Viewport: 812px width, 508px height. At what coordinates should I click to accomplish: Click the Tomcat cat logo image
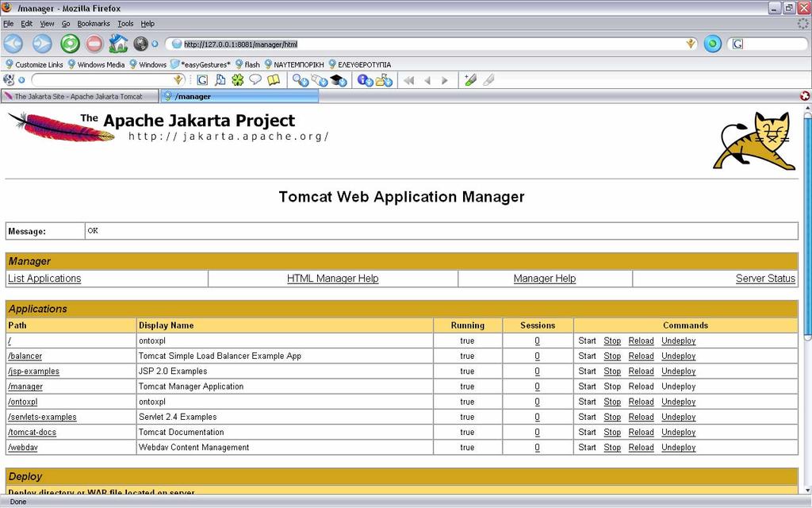pos(754,141)
